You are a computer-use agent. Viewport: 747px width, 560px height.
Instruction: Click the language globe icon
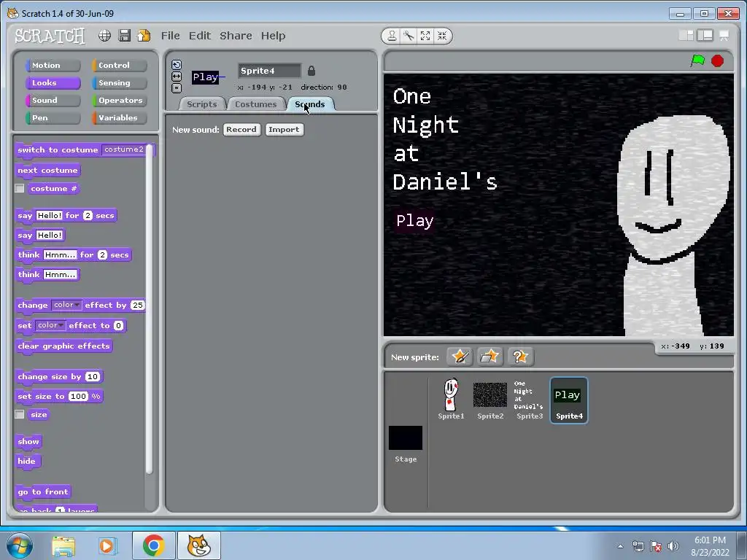pyautogui.click(x=104, y=36)
